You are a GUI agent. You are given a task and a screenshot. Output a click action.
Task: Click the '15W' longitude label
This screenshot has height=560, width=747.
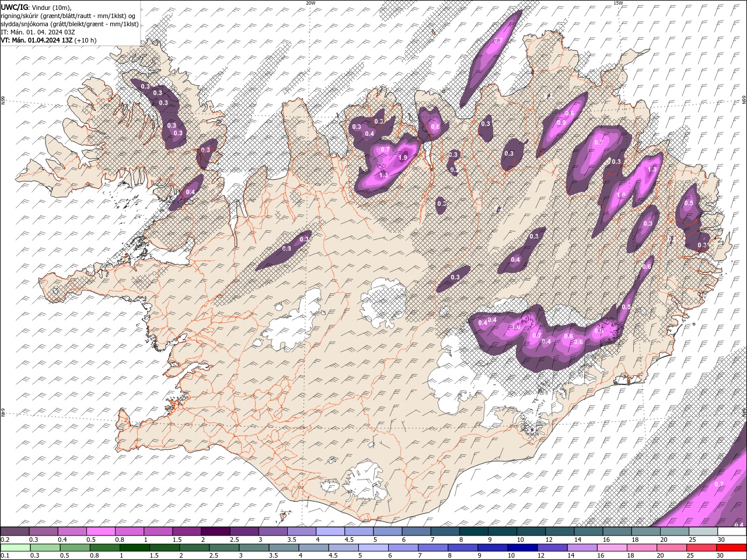618,3
